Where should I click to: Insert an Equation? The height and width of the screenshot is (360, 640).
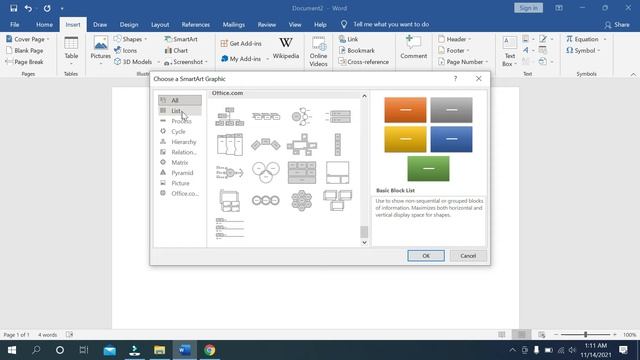(586, 39)
